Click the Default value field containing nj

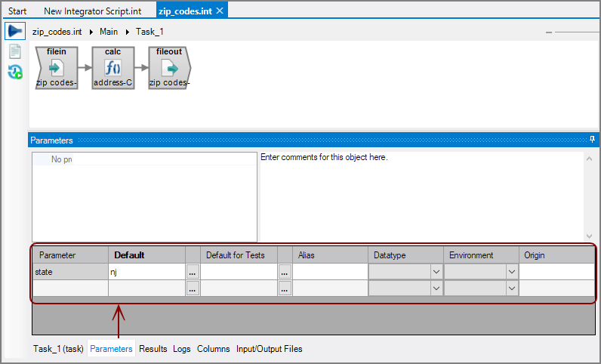tap(146, 271)
